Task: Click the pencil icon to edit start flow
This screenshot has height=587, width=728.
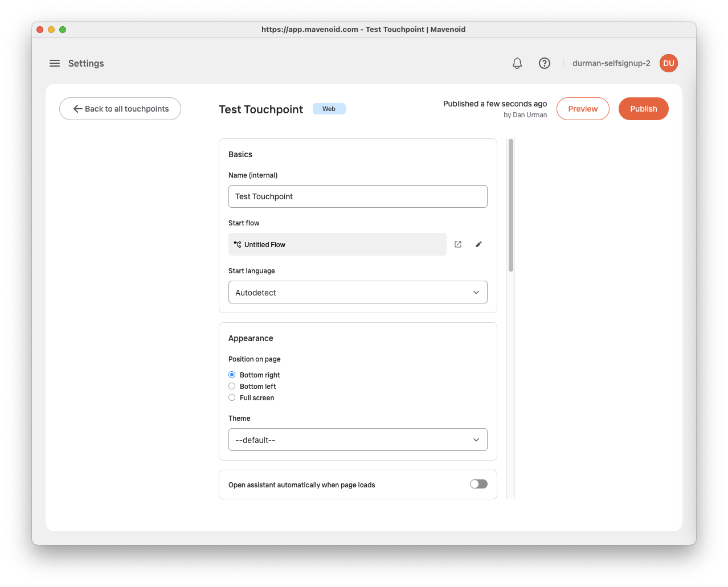Action: tap(478, 244)
